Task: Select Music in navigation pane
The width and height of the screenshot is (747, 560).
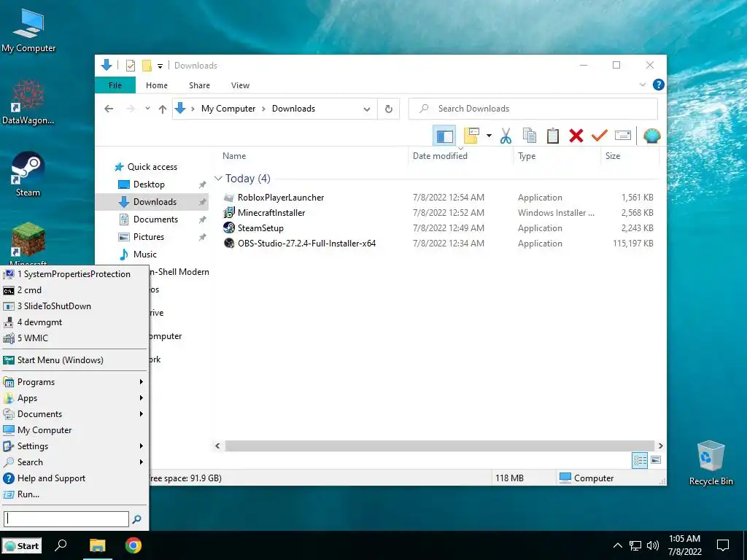Action: [x=145, y=254]
